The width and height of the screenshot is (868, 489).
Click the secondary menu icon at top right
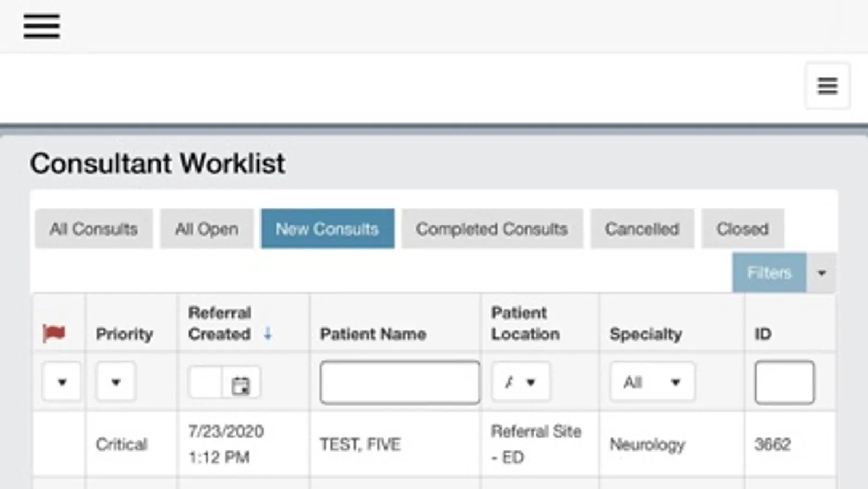pyautogui.click(x=827, y=86)
